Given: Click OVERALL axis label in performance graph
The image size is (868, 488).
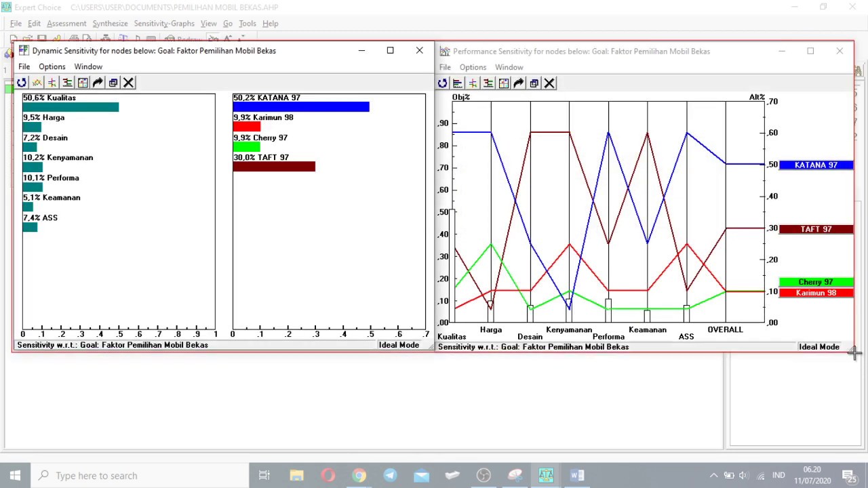Looking at the screenshot, I should (726, 329).
